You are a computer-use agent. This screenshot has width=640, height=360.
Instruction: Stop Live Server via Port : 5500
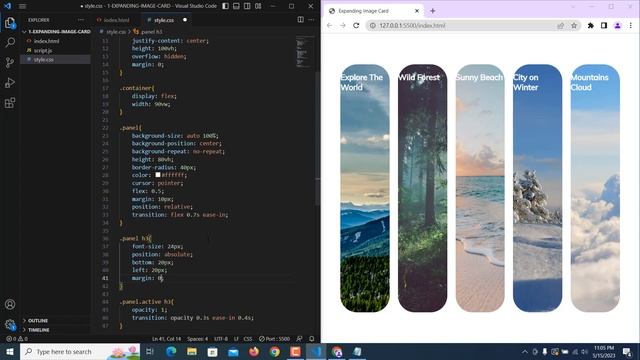click(x=274, y=339)
